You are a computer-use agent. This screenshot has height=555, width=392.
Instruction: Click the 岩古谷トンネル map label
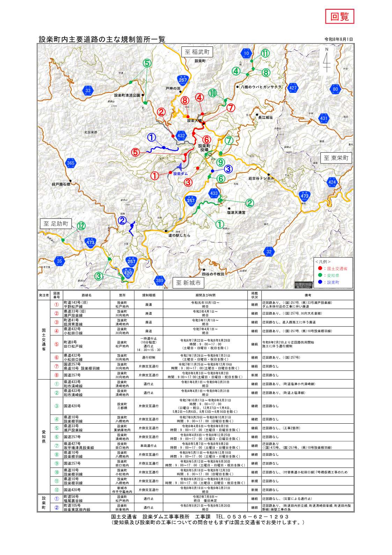tap(261, 178)
